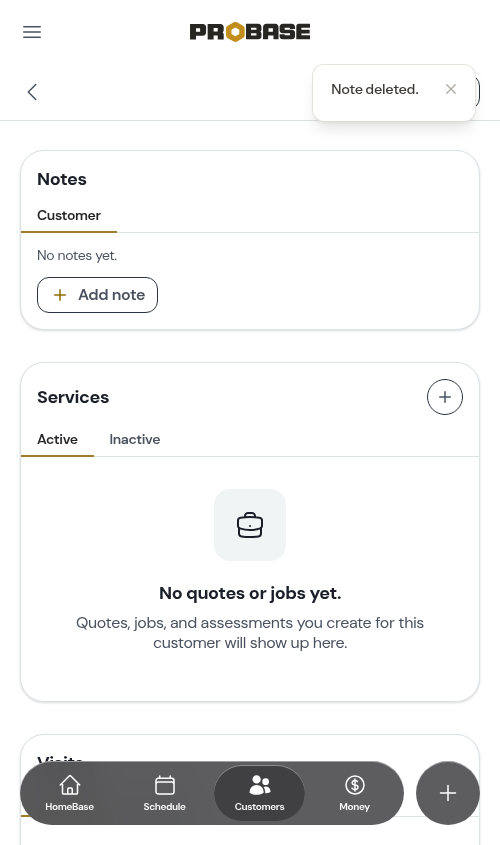Open the Money section

(355, 793)
